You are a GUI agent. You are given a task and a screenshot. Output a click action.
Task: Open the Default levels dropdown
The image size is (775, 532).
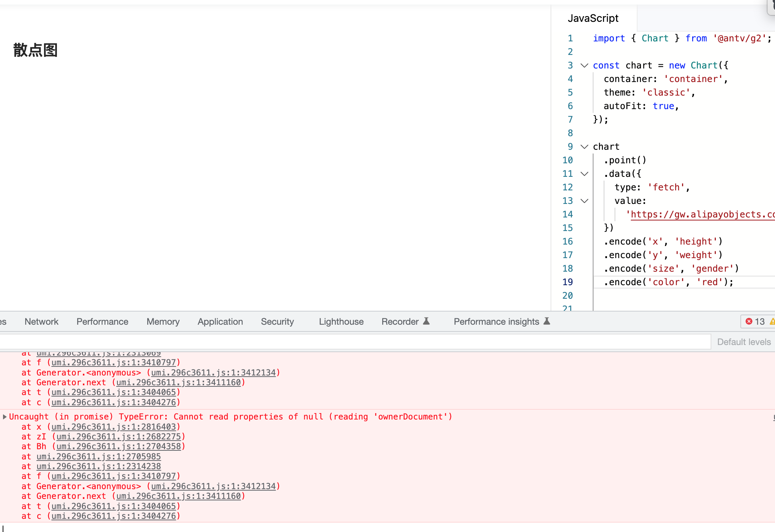(x=744, y=342)
